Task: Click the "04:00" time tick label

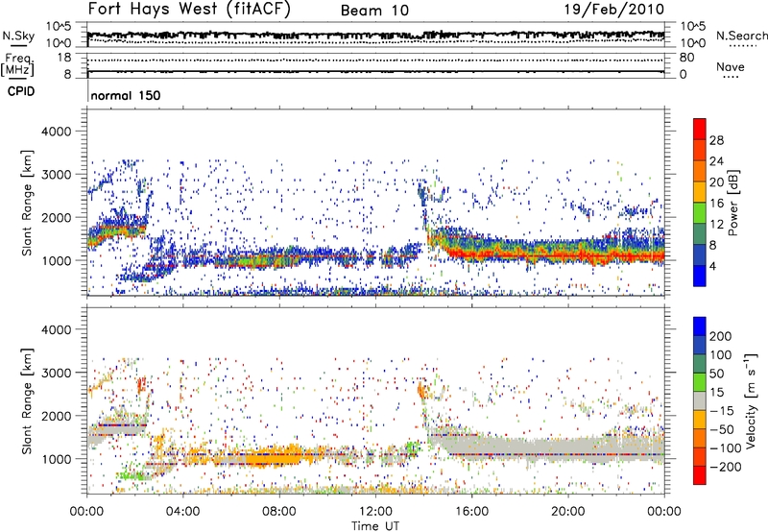Action: [x=182, y=512]
